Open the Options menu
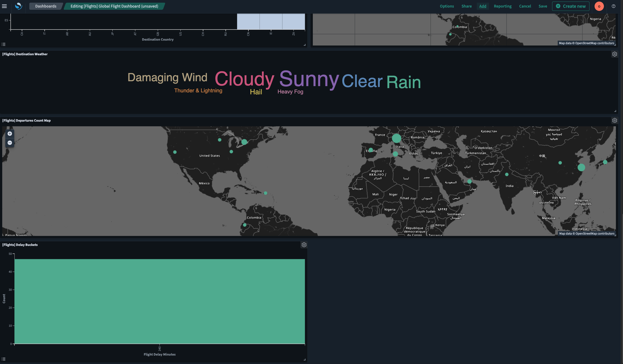Image resolution: width=623 pixels, height=364 pixels. (x=447, y=6)
